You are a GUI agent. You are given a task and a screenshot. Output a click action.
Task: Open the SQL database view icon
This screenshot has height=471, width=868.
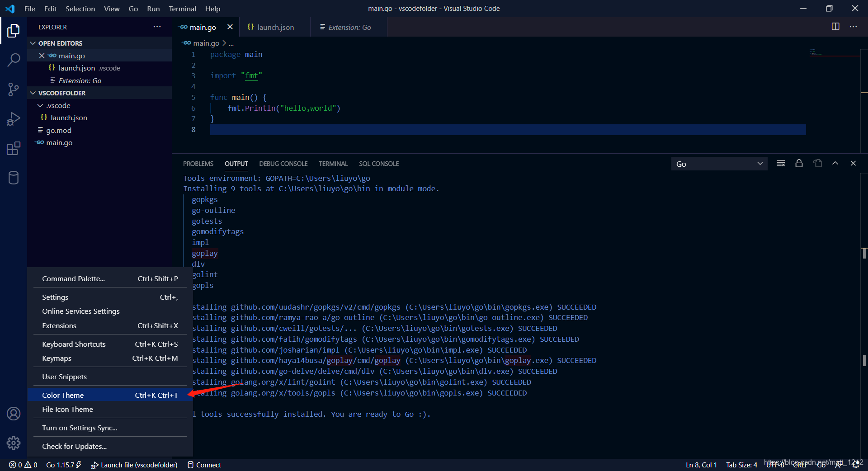(14, 178)
